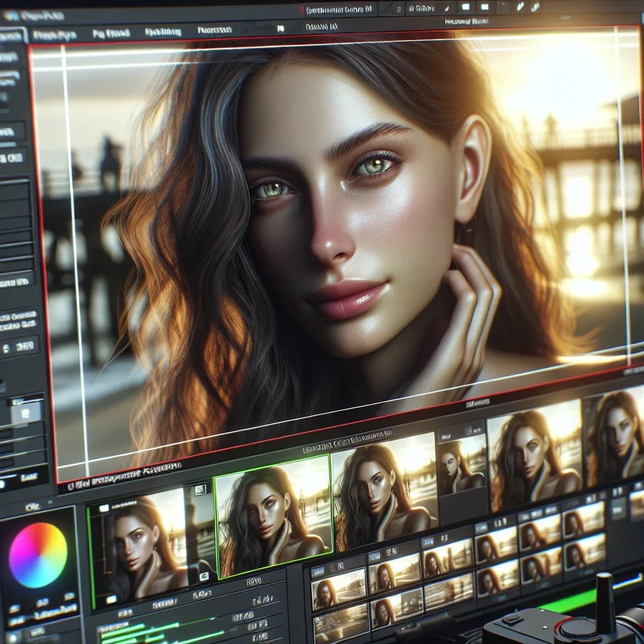644x644 pixels.
Task: Click the white rectangle at bottom-left of the leftmost large thumbnail
Action: click(111, 600)
